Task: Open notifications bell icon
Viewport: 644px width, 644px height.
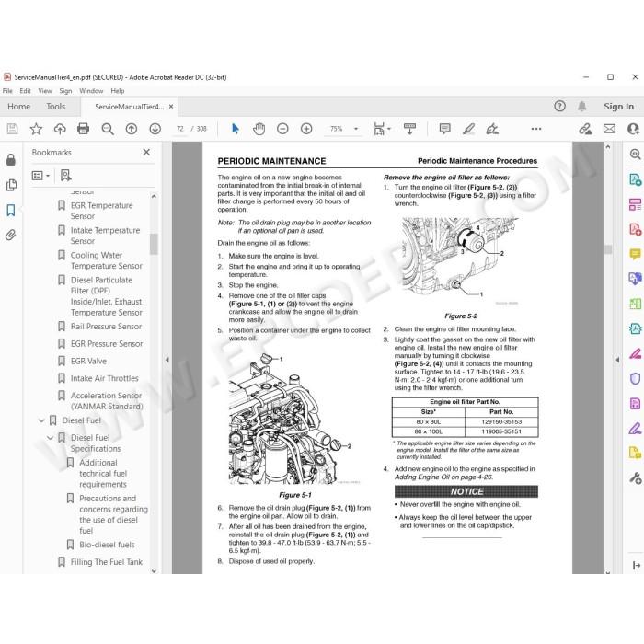Action: tap(581, 107)
